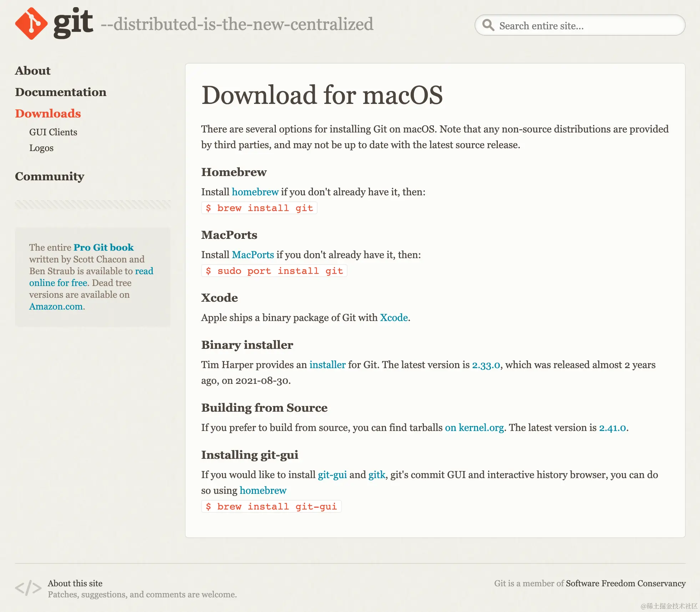Follow the Amazon.com link
Screen dimensions: 700x612
point(56,306)
